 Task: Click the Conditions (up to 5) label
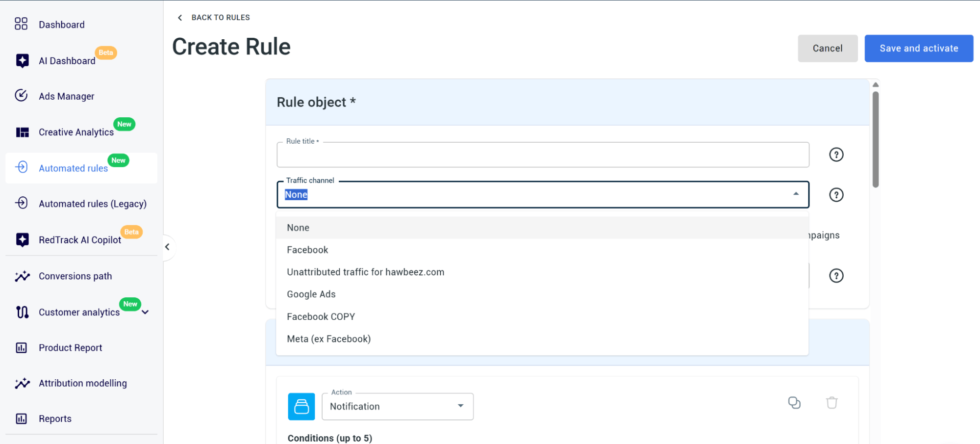click(x=330, y=438)
